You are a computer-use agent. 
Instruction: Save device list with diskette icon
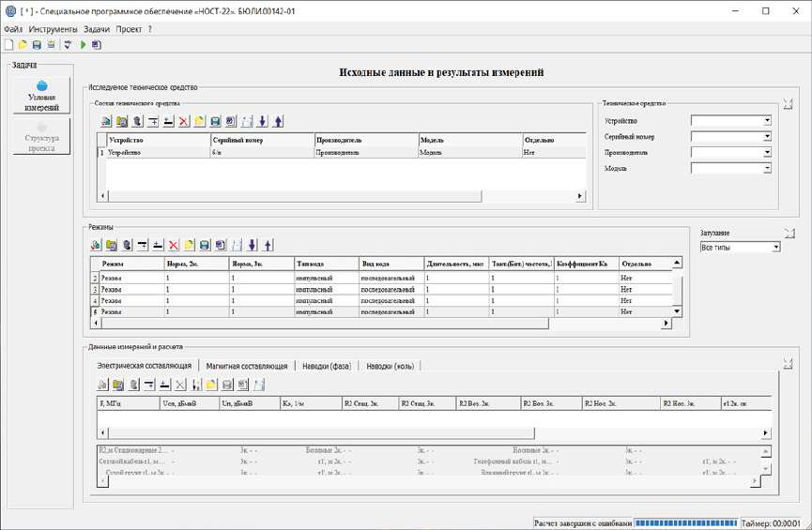tap(215, 122)
